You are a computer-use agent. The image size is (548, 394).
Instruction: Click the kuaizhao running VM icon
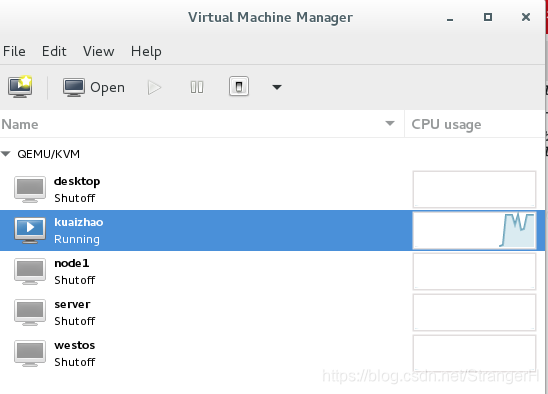(30, 230)
